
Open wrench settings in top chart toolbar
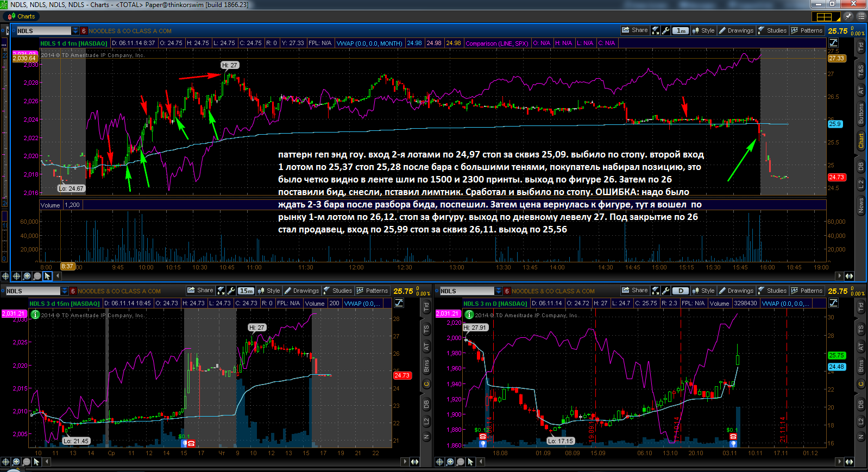pos(665,30)
